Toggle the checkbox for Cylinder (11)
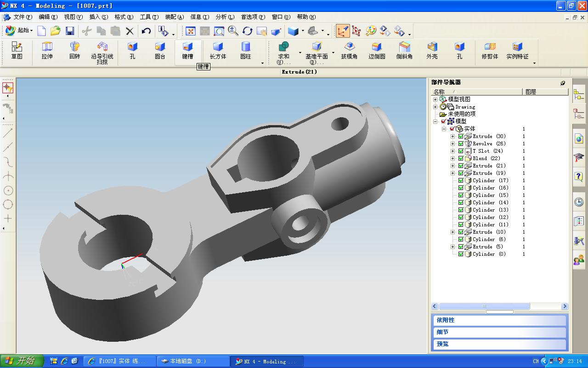 click(x=461, y=224)
